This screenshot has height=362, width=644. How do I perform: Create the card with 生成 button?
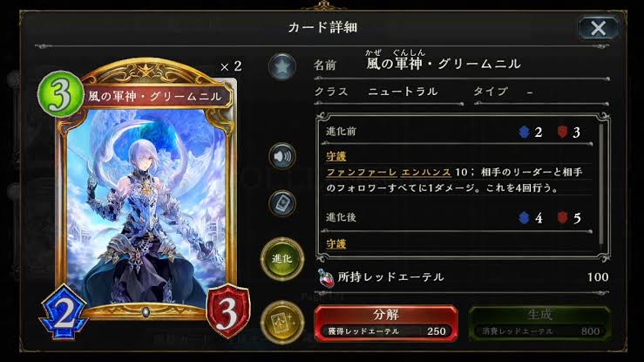(x=539, y=323)
